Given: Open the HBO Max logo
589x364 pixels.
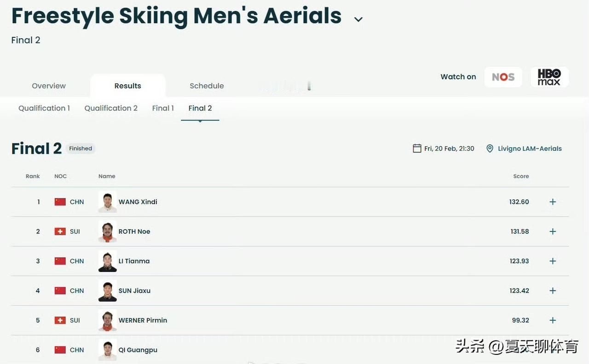Looking at the screenshot, I should (x=549, y=77).
